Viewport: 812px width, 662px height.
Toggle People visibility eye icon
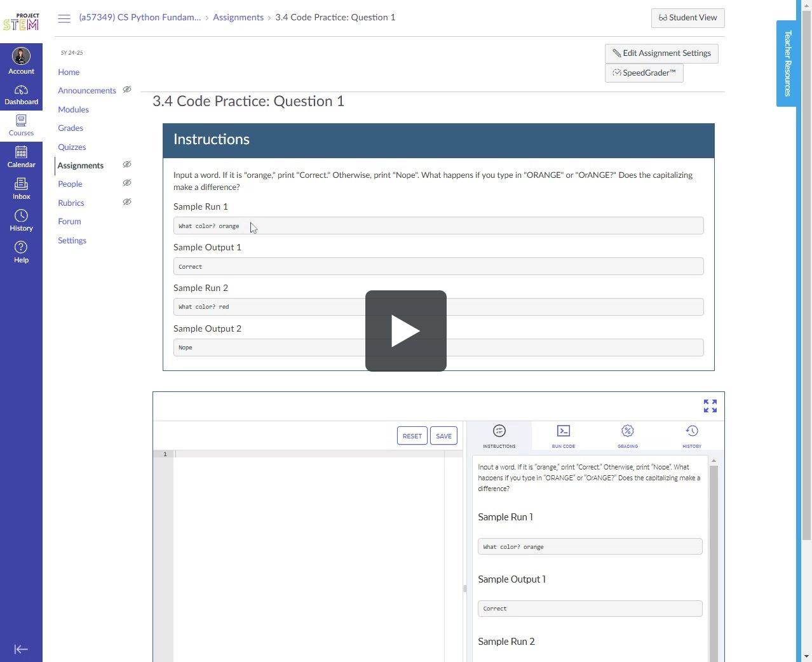pos(127,183)
